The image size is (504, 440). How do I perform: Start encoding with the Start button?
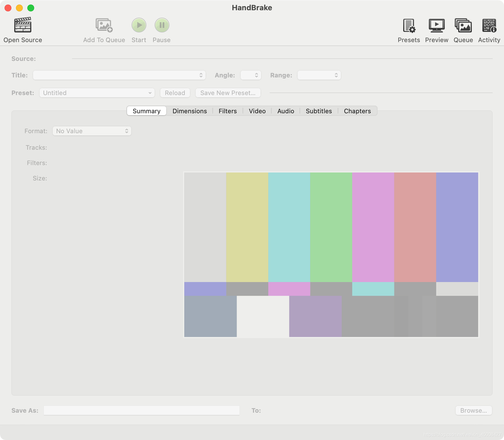pos(139,25)
